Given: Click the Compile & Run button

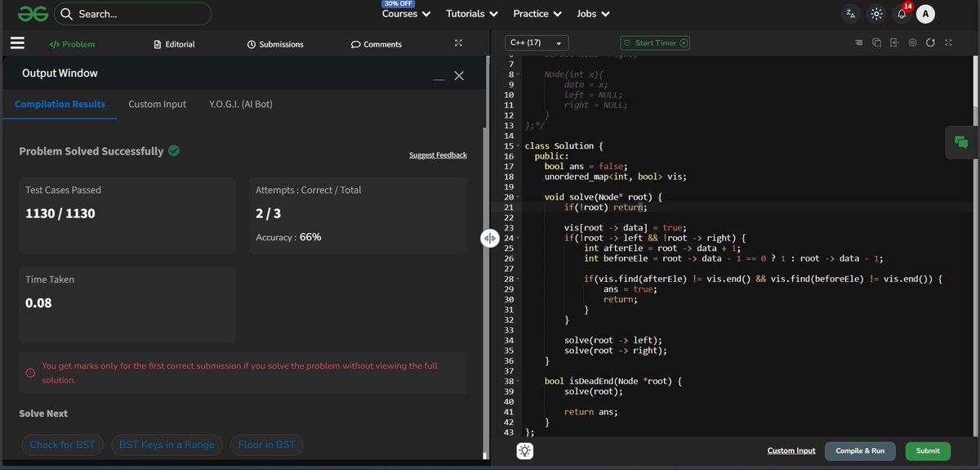Looking at the screenshot, I should [860, 450].
